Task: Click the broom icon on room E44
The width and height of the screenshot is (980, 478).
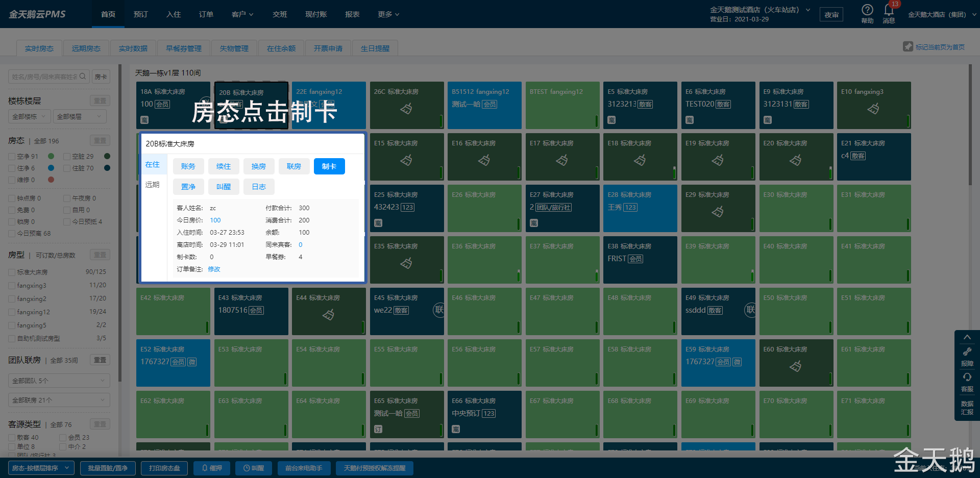Action: click(x=329, y=315)
